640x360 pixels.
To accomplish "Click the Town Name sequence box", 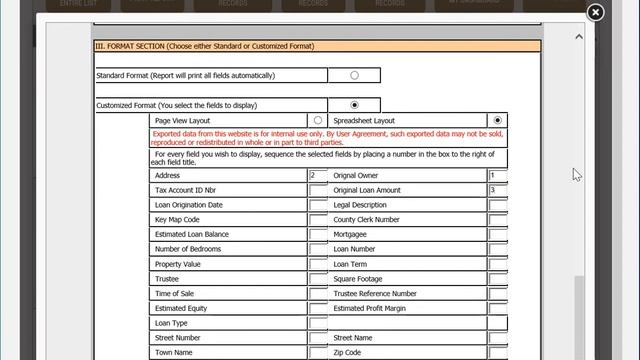I will pyautogui.click(x=318, y=352).
